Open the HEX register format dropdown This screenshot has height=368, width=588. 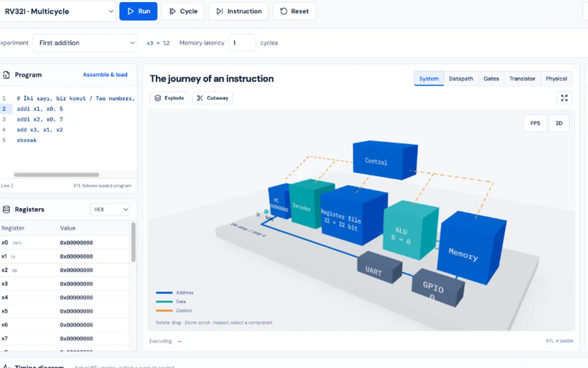110,210
